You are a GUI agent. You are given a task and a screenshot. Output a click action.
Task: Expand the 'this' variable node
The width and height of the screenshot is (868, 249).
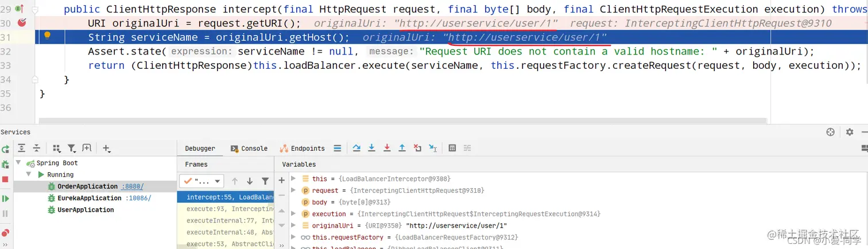(293, 179)
